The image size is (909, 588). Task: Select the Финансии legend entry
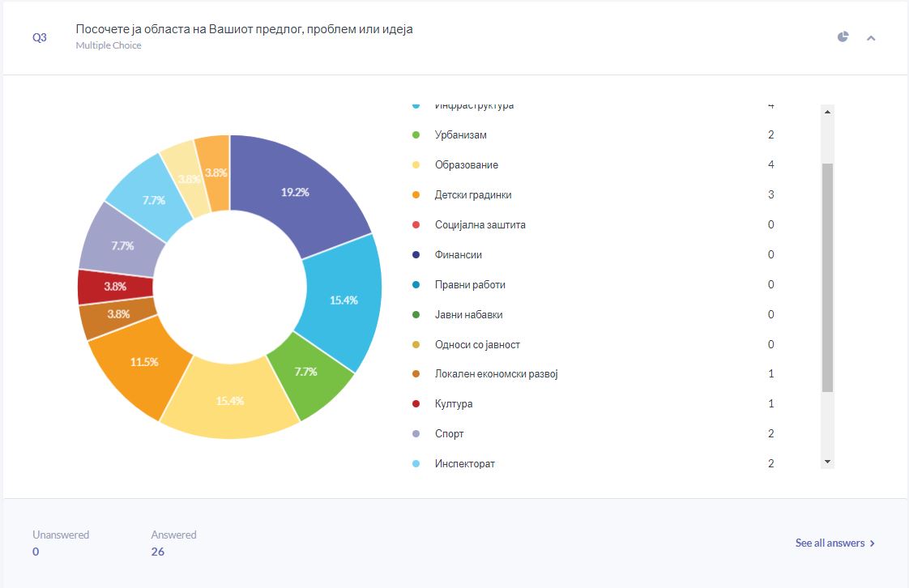[x=458, y=255]
